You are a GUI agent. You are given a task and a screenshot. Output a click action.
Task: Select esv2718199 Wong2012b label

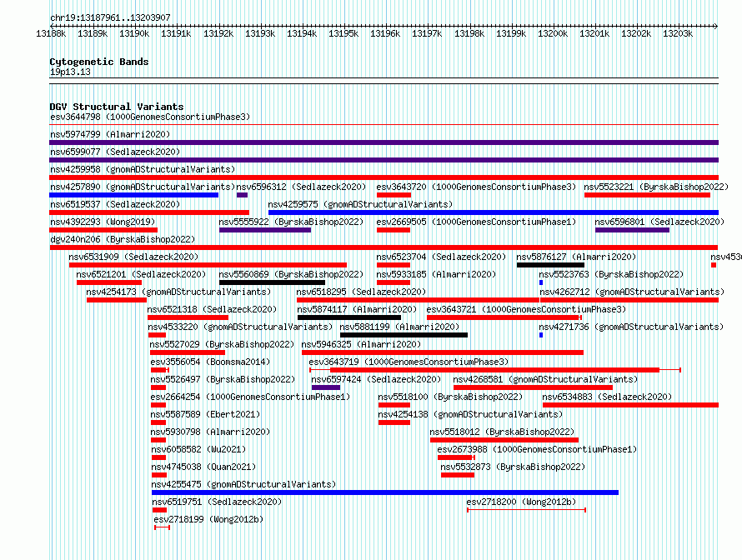[x=208, y=519]
